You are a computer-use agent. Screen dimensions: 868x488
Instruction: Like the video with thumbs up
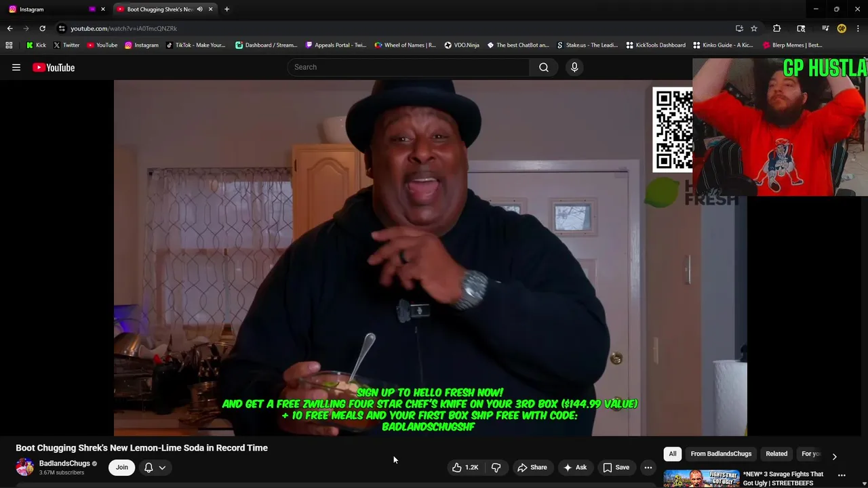click(465, 467)
